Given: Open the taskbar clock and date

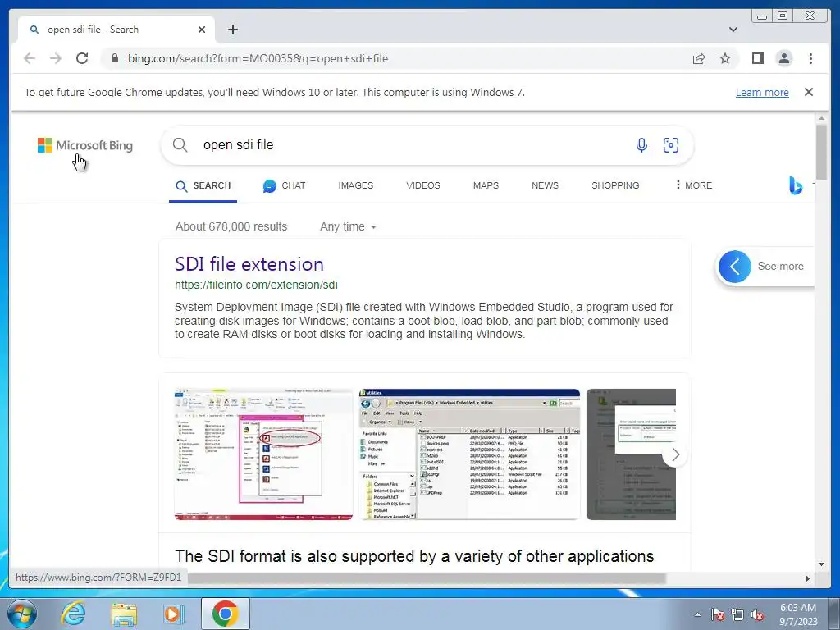Looking at the screenshot, I should [797, 614].
